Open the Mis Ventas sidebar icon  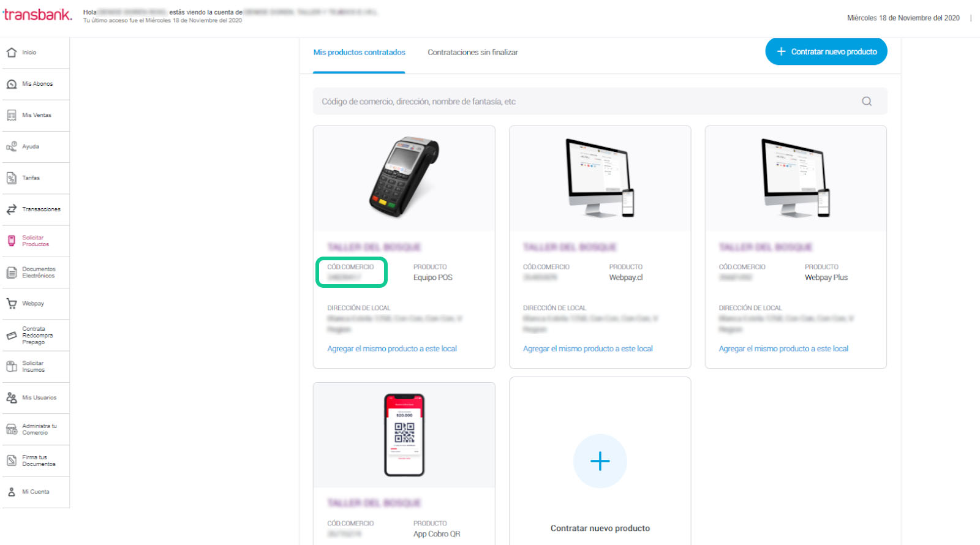(12, 115)
